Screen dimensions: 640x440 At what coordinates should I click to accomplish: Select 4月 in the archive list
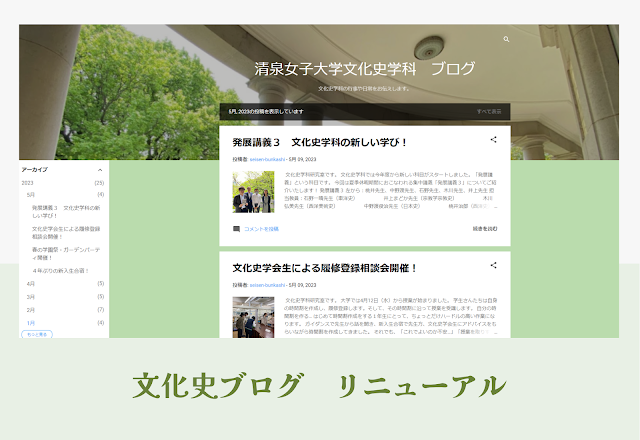pos(31,284)
